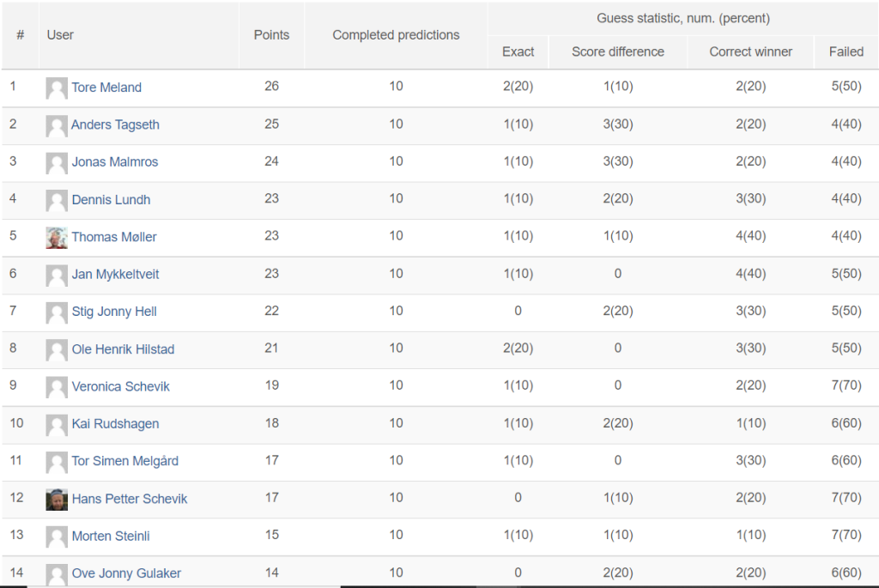Open Ove Jonny Gulaker's profile link
Screen dimensions: 879x588
126,573
